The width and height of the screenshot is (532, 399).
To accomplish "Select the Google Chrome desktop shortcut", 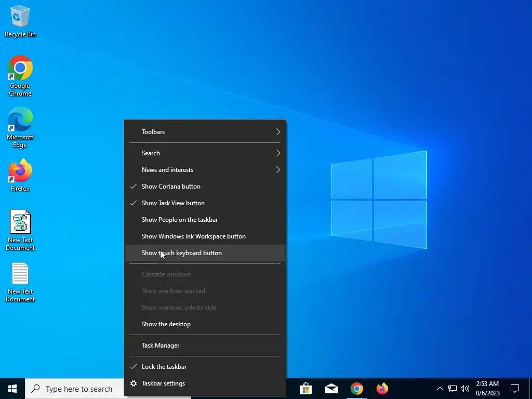I will (20, 76).
